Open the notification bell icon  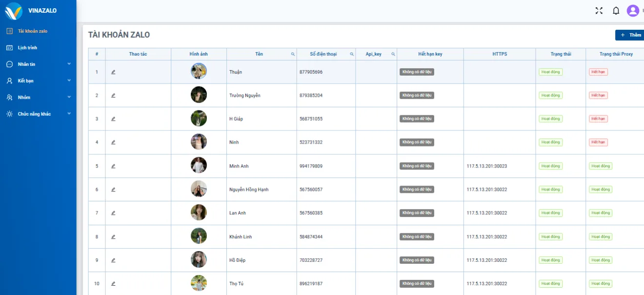pos(616,11)
